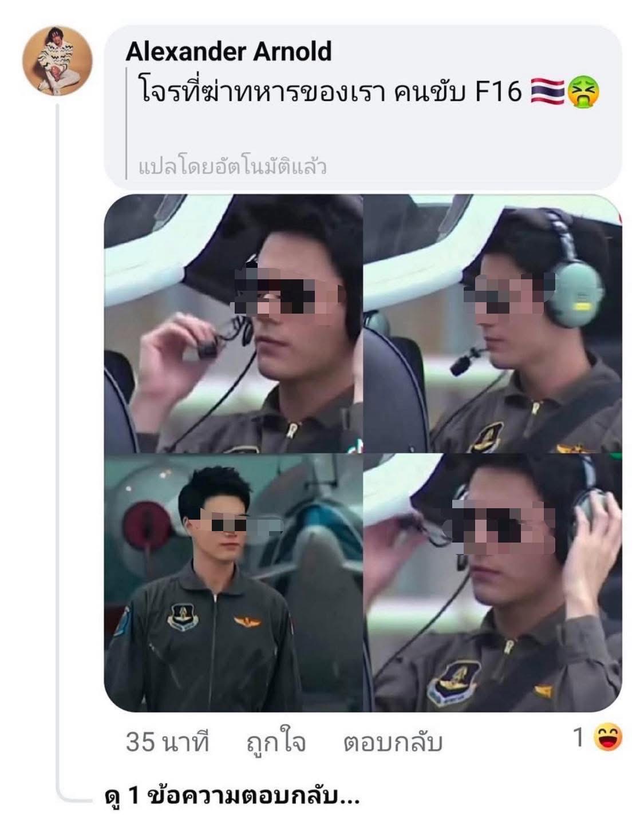Click the Thai flag emoji in comment
The width and height of the screenshot is (644, 823).
547,91
